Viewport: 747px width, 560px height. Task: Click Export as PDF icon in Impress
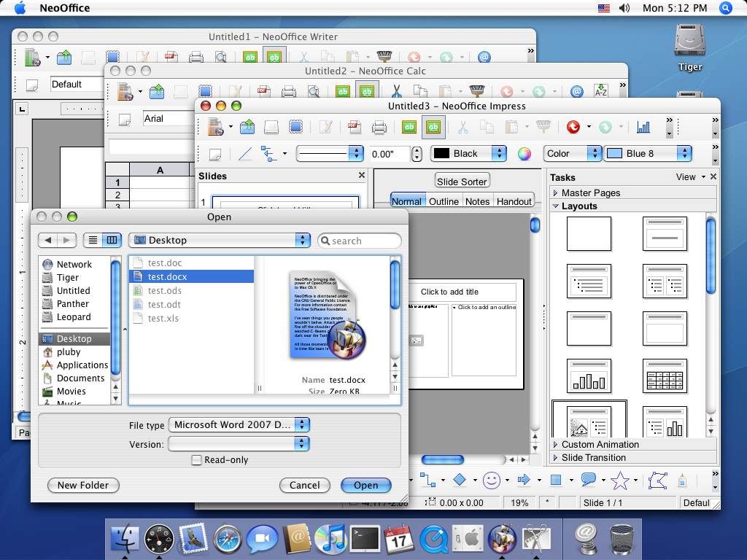tap(355, 128)
